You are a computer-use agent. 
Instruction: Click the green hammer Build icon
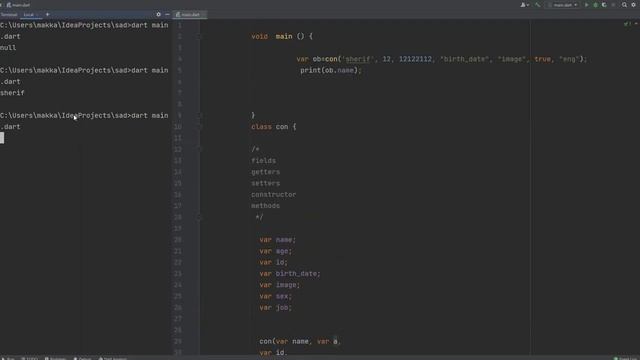coord(538,5)
